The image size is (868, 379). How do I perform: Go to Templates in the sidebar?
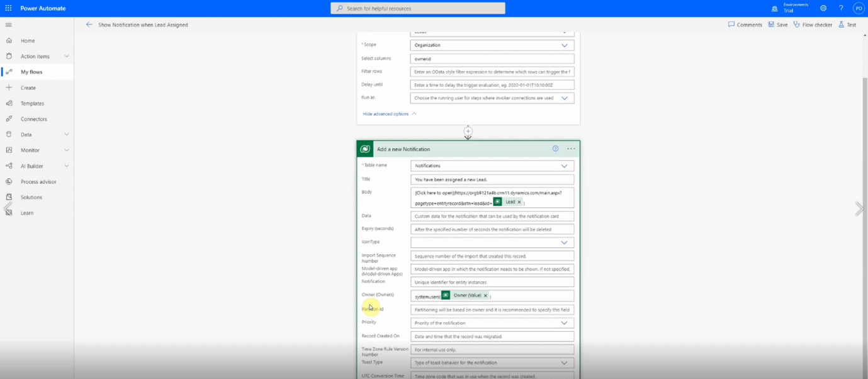point(32,103)
